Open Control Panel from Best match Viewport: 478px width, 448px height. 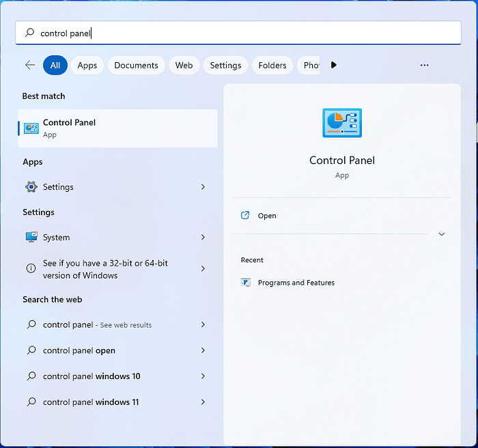pos(117,128)
